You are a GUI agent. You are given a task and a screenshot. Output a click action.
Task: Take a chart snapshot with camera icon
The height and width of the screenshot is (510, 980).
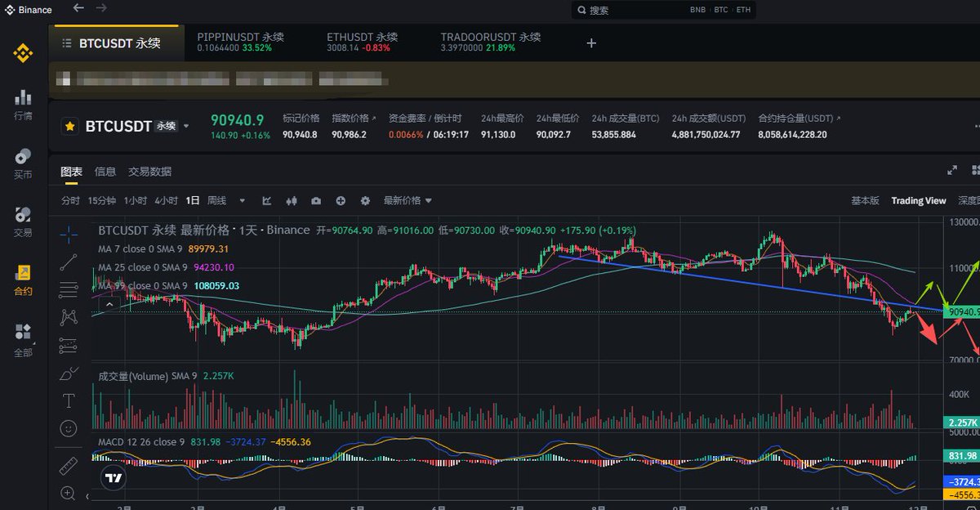[316, 201]
